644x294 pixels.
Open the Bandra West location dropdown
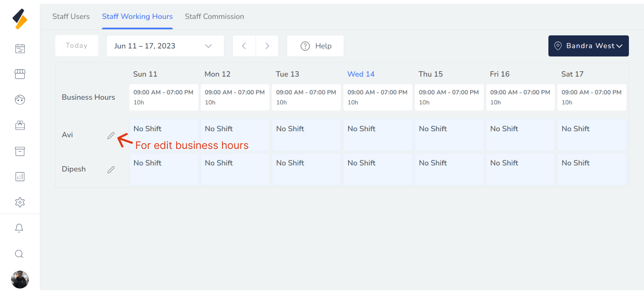click(x=588, y=46)
